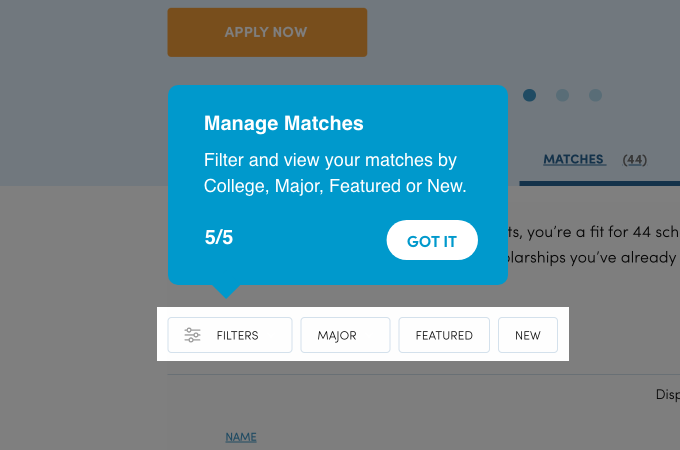The width and height of the screenshot is (680, 450).
Task: Click the Manage Matches tooltip heading
Action: point(284,124)
